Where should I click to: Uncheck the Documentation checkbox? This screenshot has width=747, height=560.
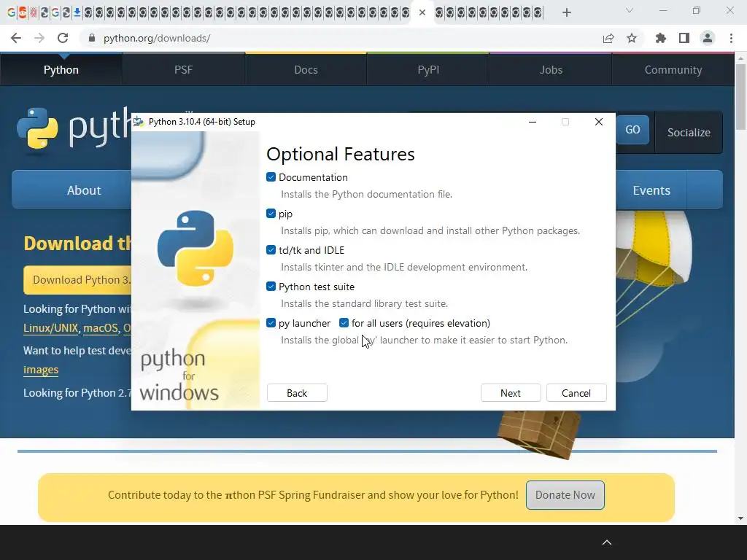click(x=271, y=177)
